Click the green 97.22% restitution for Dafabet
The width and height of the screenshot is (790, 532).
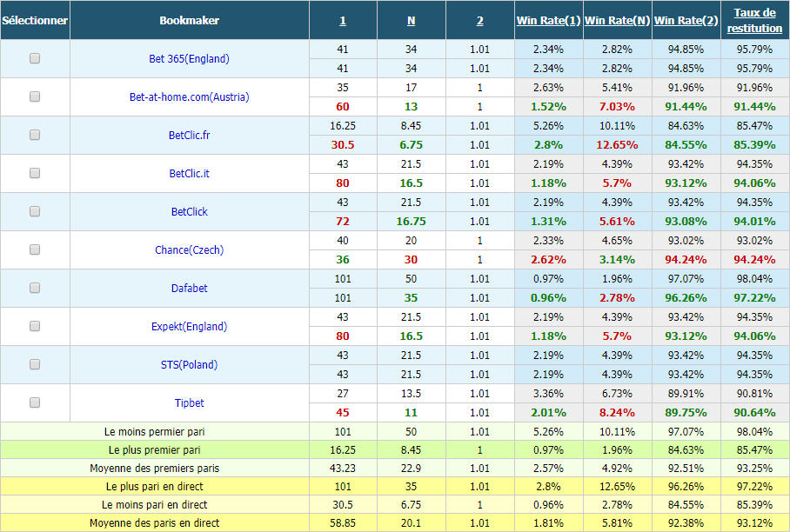coord(754,298)
